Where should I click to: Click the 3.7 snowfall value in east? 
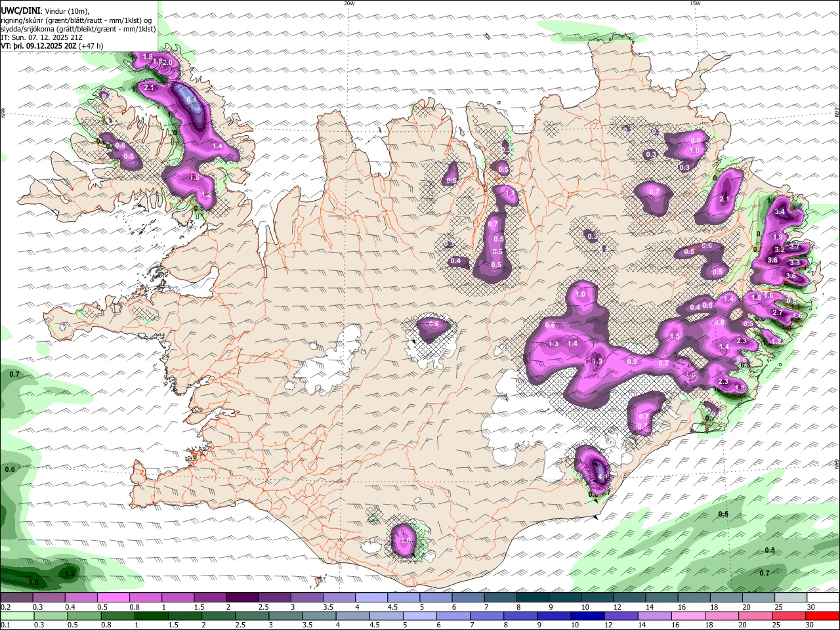click(795, 247)
